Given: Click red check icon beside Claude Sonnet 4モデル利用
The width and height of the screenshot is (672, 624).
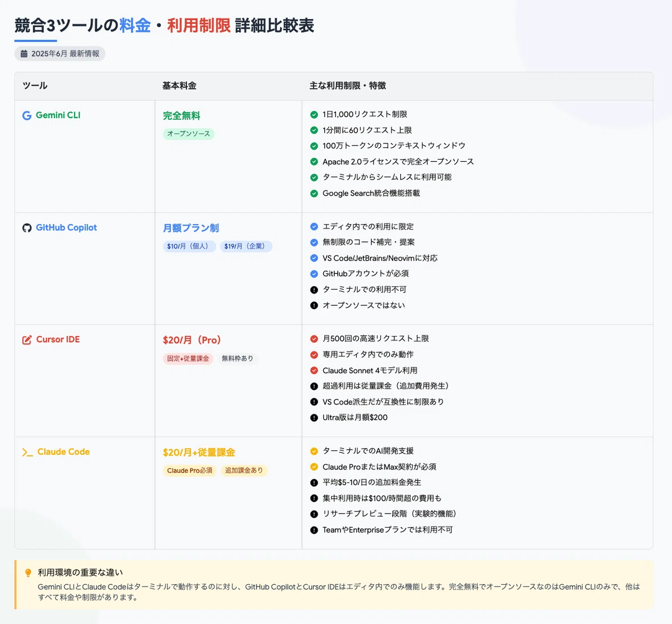Looking at the screenshot, I should click(x=314, y=370).
